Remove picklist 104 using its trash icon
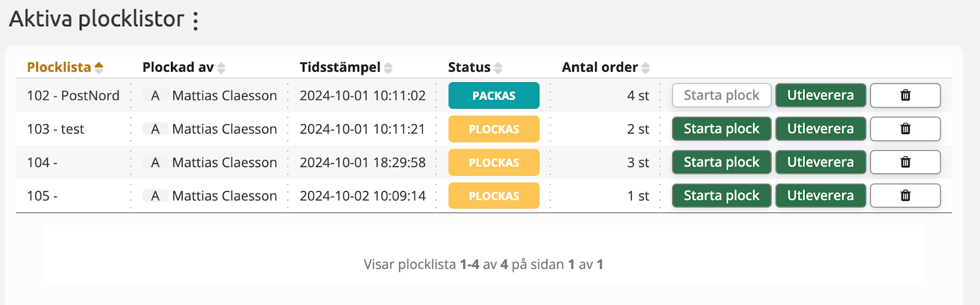Viewport: 980px width, 305px height. 905,162
